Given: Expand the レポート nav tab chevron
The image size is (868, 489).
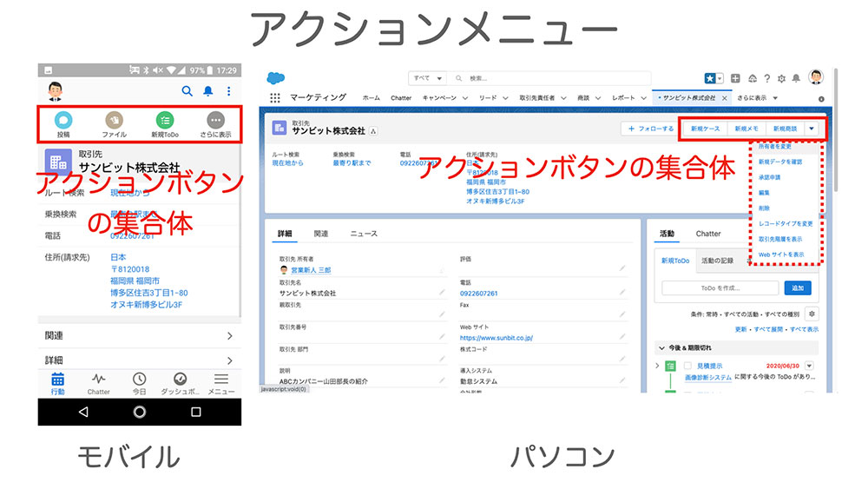Looking at the screenshot, I should click(644, 98).
